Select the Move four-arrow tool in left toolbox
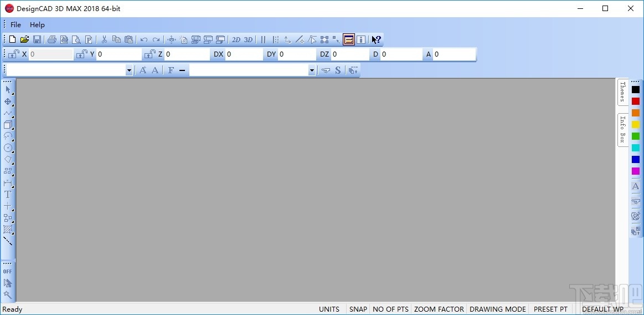644x315 pixels. [8, 101]
